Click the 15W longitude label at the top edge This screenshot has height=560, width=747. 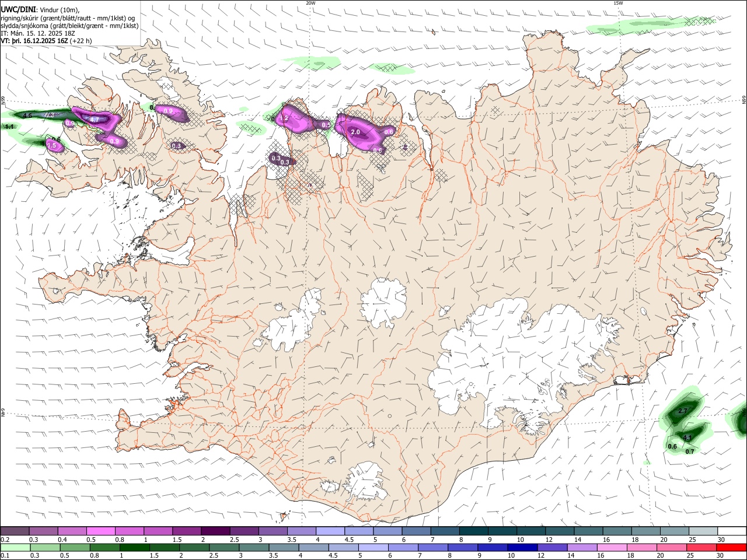tap(619, 3)
